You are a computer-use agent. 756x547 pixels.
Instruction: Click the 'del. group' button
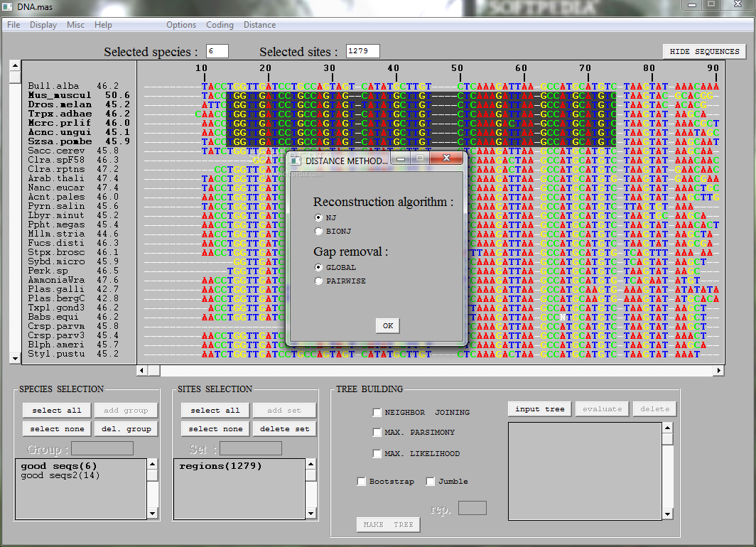coord(126,429)
